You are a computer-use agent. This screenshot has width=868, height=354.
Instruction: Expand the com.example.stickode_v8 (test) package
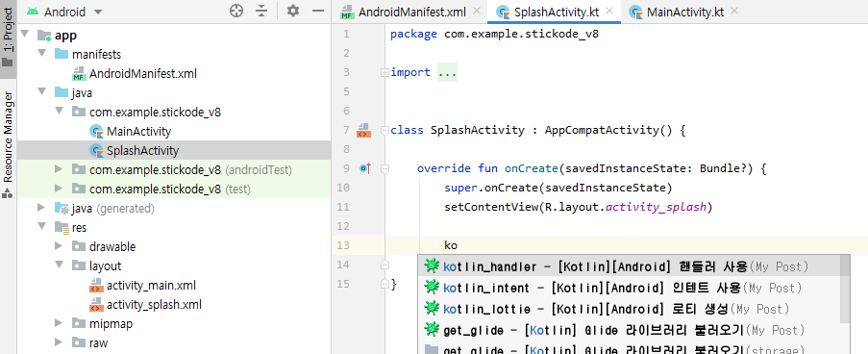[59, 189]
